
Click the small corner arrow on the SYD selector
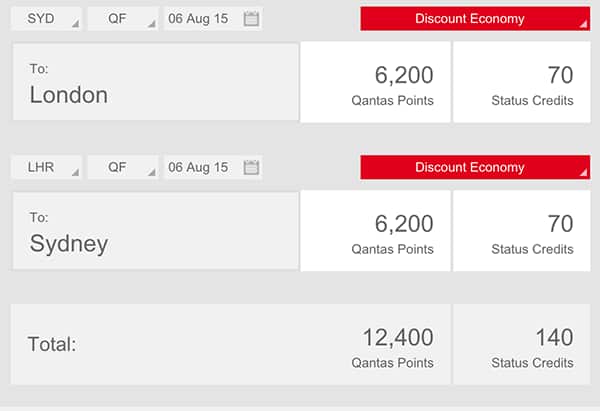click(75, 25)
